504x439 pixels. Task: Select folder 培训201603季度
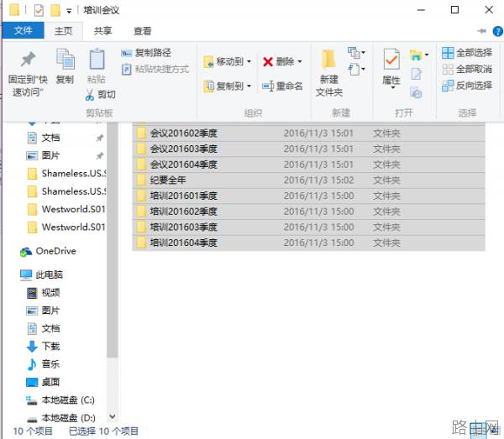click(x=308, y=227)
